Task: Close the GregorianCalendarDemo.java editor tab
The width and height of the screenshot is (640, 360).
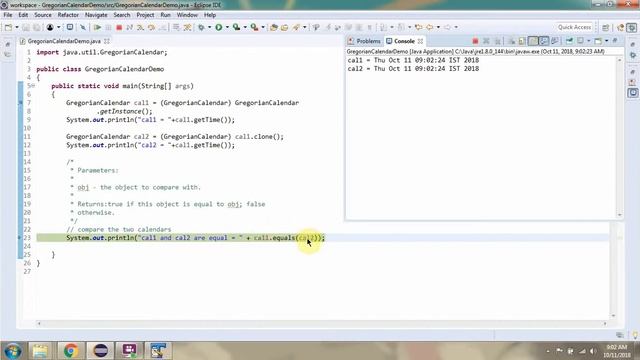Action: click(x=107, y=41)
